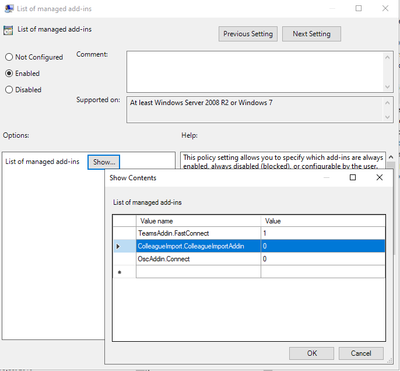Click inside the Comment text box
This screenshot has width=400, height=371.
255,72
